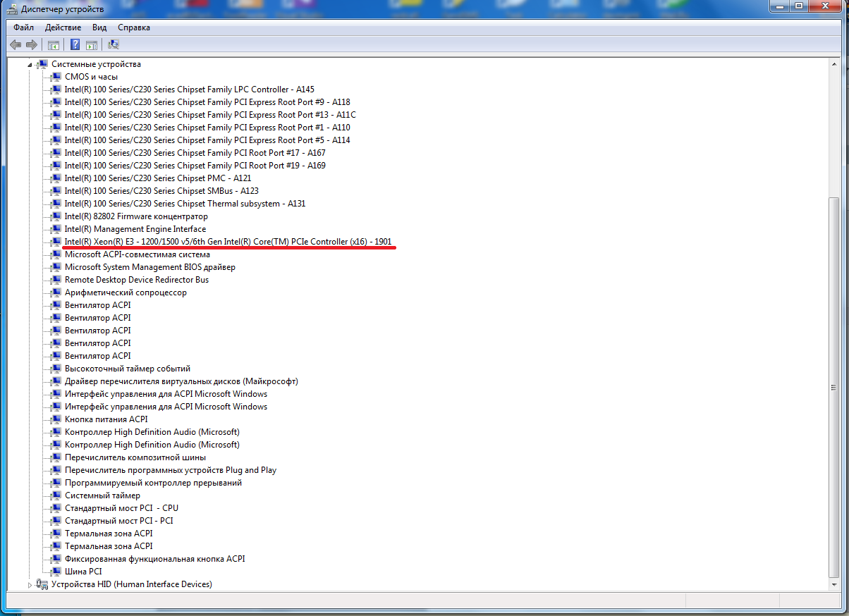Screen dimensions: 849x616
Task: Click the vertical scrollbar down arrow
Action: pos(835,585)
